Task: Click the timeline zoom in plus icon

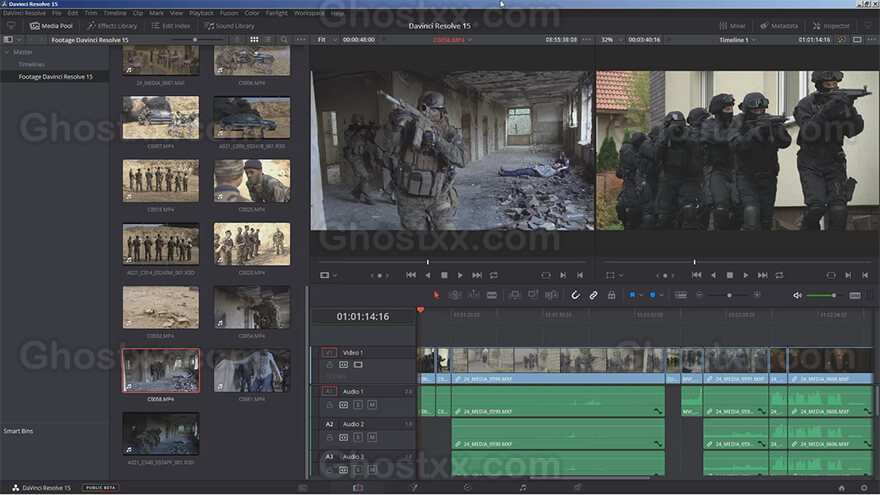Action: 757,295
